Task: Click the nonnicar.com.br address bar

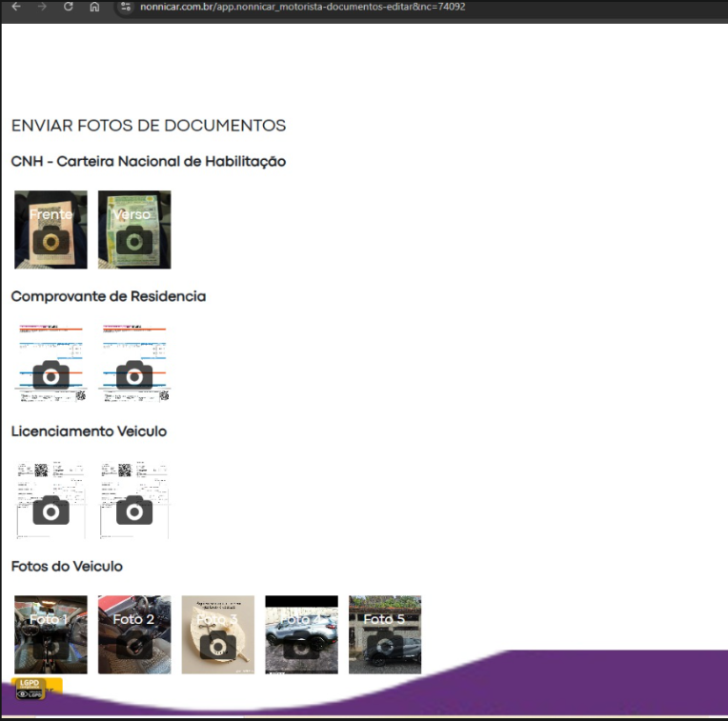Action: [305, 7]
